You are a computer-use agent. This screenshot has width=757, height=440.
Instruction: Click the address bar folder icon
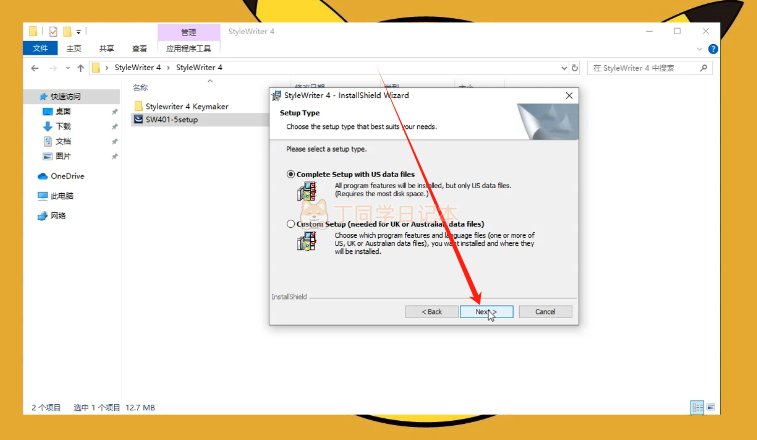pyautogui.click(x=96, y=68)
